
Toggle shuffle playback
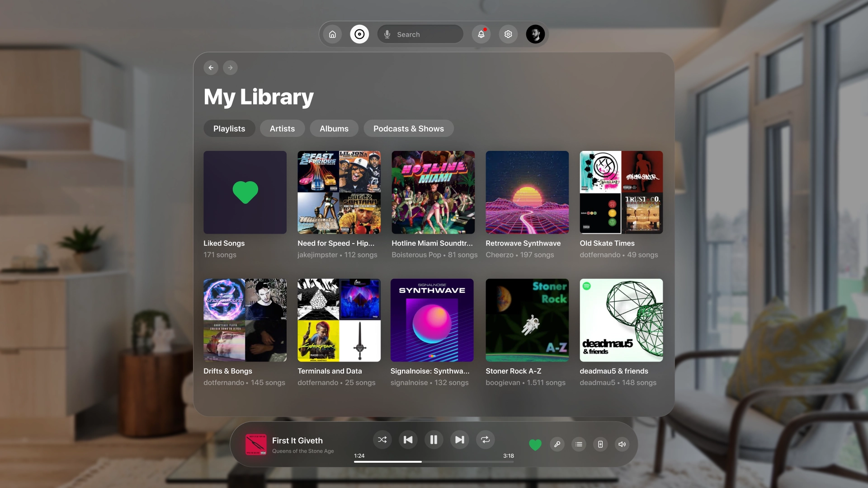pos(382,440)
